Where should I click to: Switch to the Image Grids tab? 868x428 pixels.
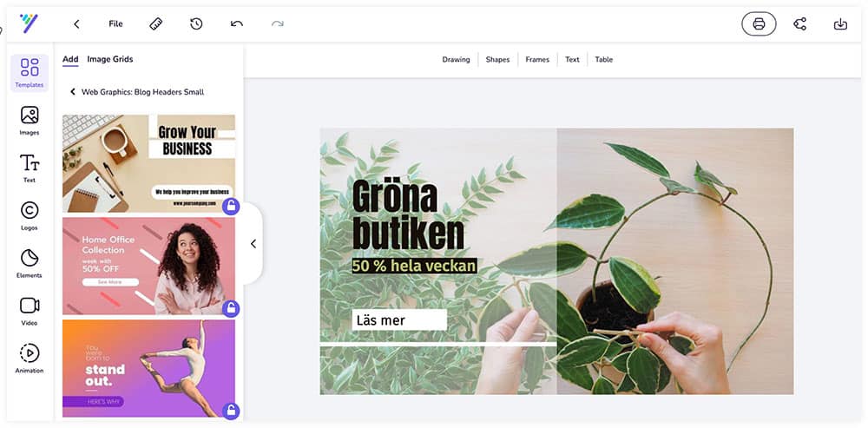point(109,59)
